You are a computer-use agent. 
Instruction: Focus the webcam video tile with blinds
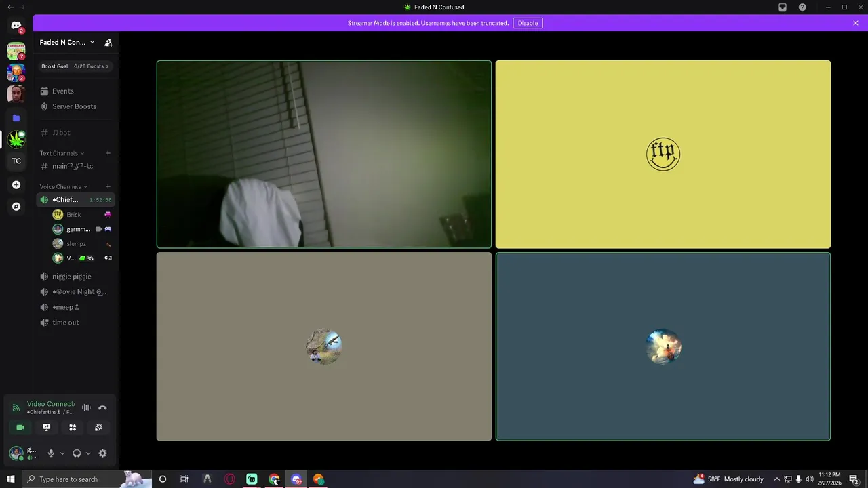click(x=324, y=155)
